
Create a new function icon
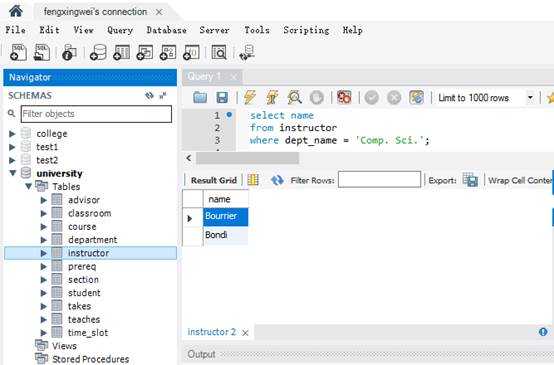click(x=191, y=53)
